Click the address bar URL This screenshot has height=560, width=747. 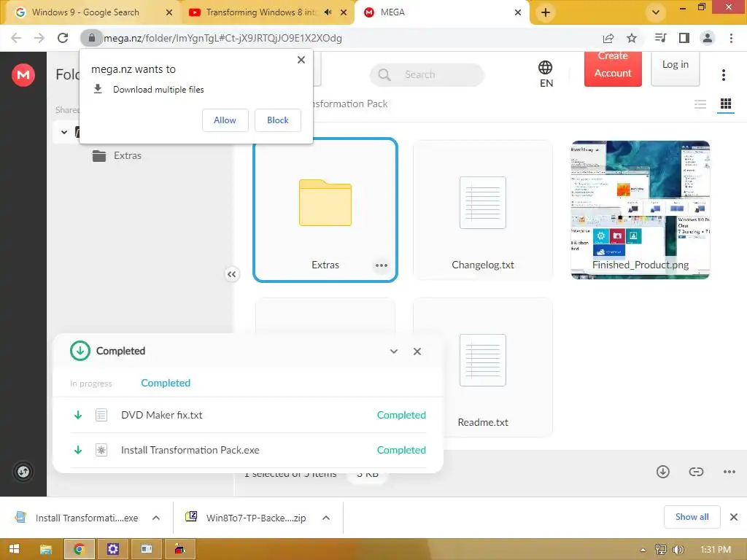[x=223, y=38]
